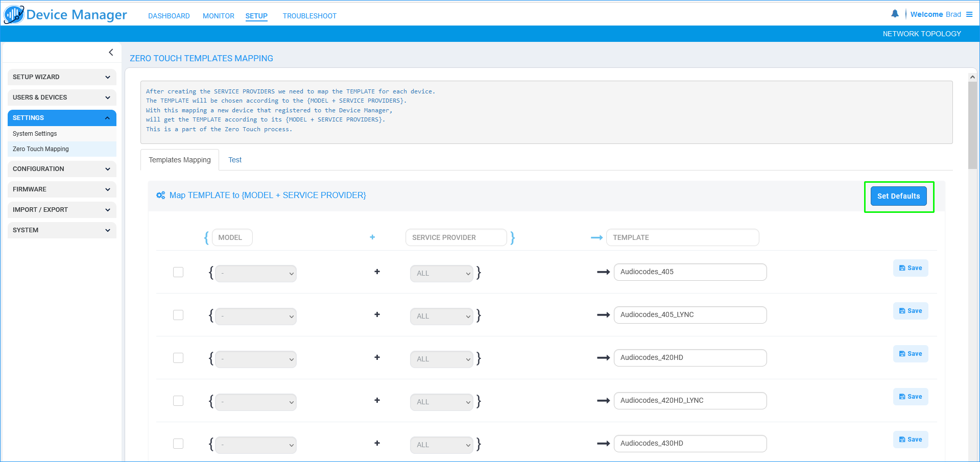Viewport: 980px width, 462px height.
Task: Open the ALL service provider dropdown for Audiocodes_420HD_LYNC
Action: pos(442,402)
